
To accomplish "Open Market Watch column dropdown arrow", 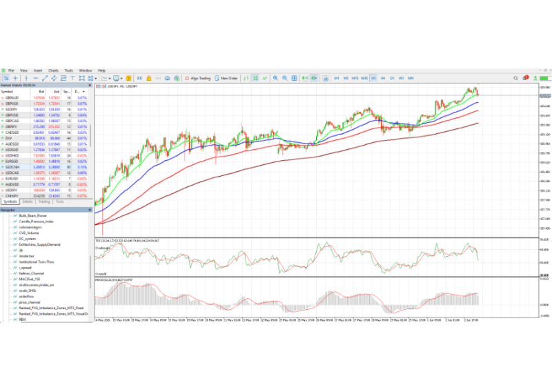I will coord(83,92).
